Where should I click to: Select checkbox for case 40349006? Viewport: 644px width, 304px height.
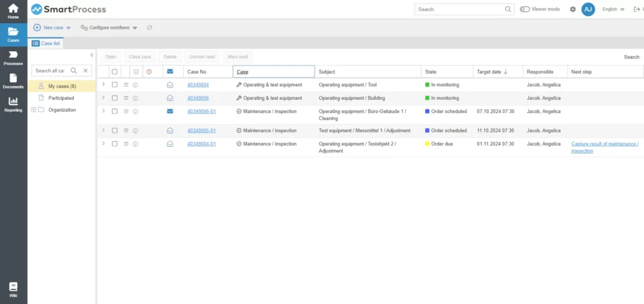(x=114, y=98)
